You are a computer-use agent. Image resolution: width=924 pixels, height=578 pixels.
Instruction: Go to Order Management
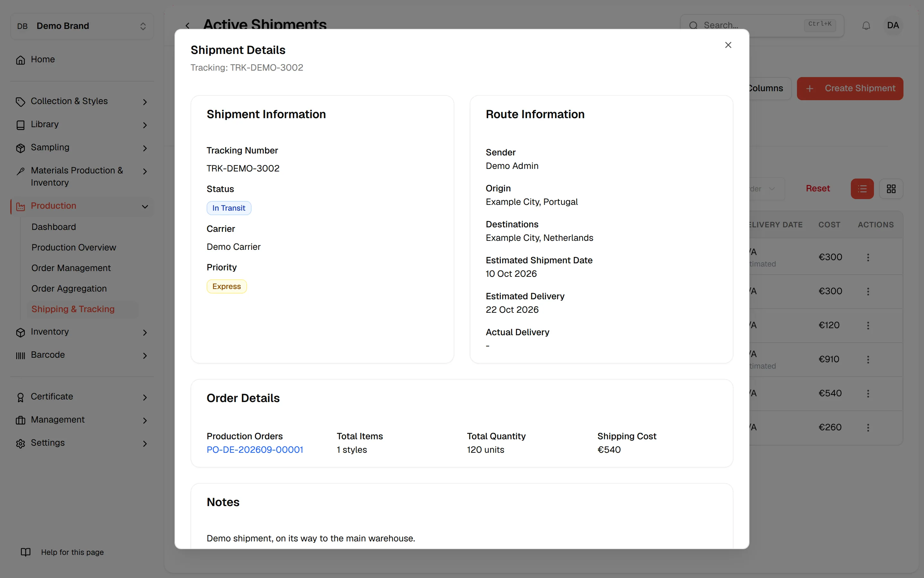tap(71, 268)
